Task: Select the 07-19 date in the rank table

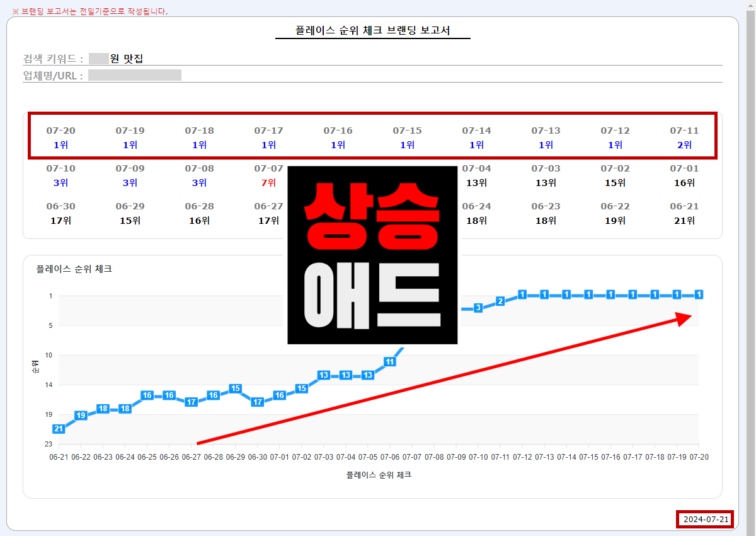Action: pyautogui.click(x=130, y=131)
